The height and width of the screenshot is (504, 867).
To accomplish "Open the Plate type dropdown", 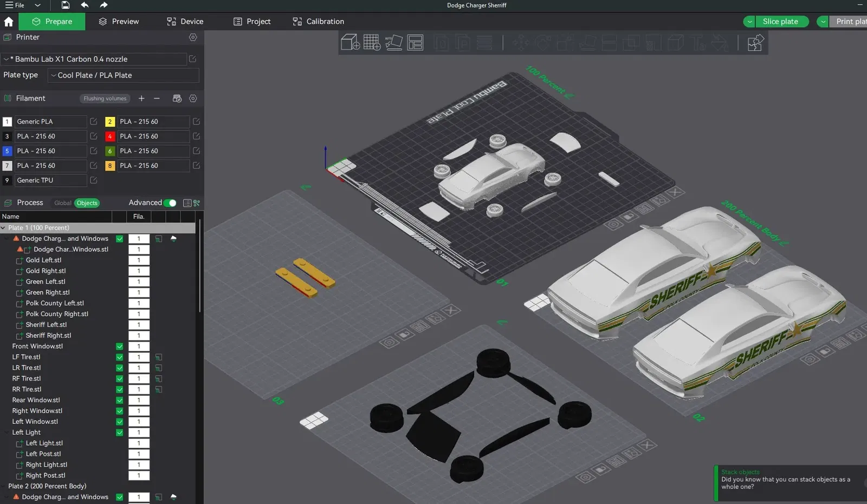I will tap(123, 75).
